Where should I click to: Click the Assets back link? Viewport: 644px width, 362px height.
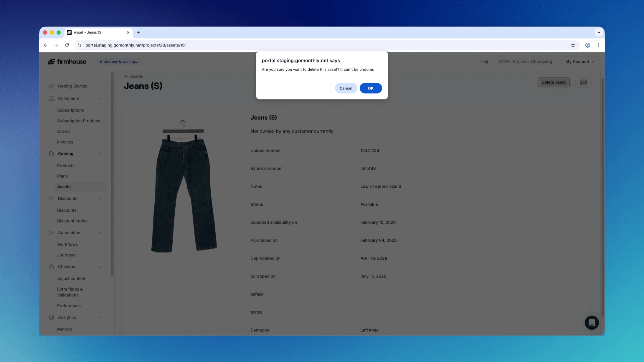134,76
